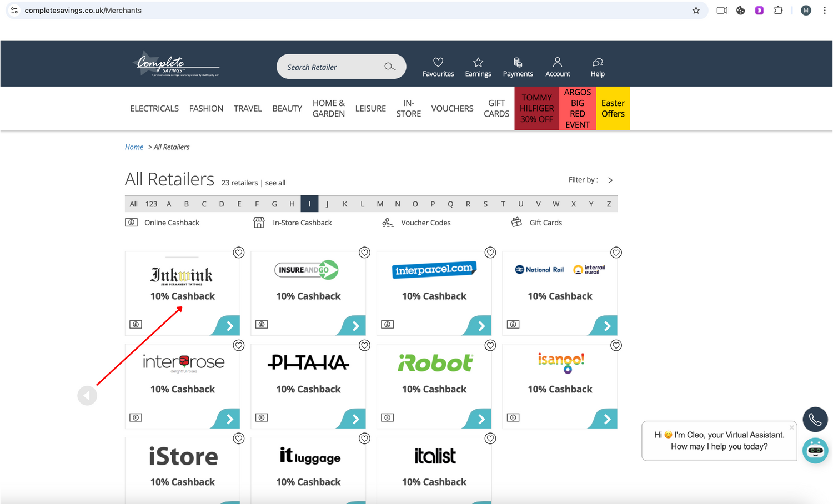Click the Online Cashback icon filter
The height and width of the screenshot is (504, 833).
pos(132,223)
